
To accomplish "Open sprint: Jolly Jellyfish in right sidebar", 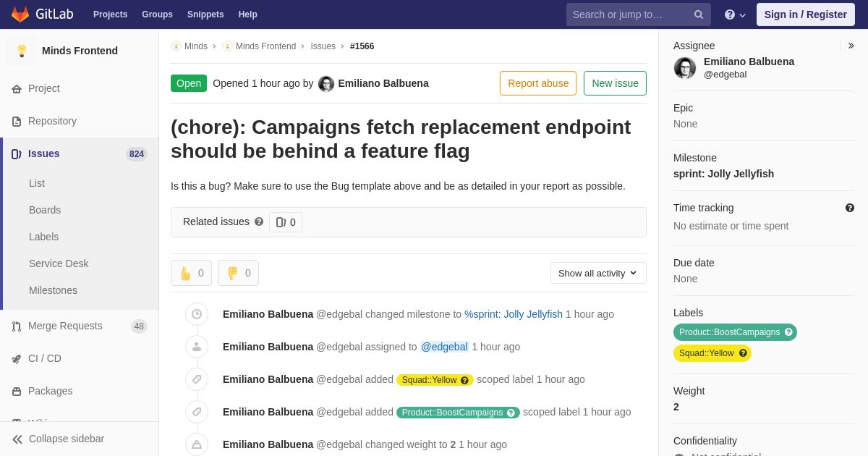I will click(x=723, y=174).
